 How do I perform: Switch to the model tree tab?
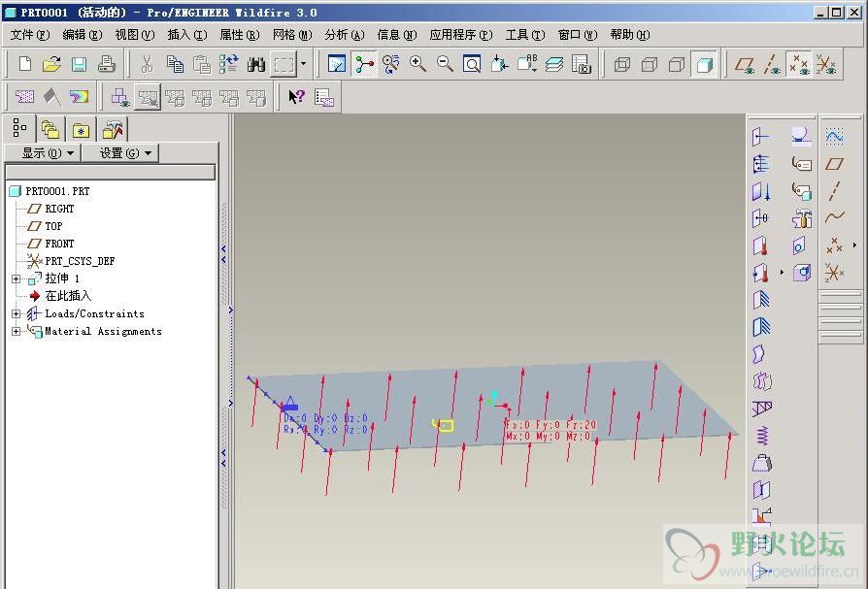click(x=19, y=128)
